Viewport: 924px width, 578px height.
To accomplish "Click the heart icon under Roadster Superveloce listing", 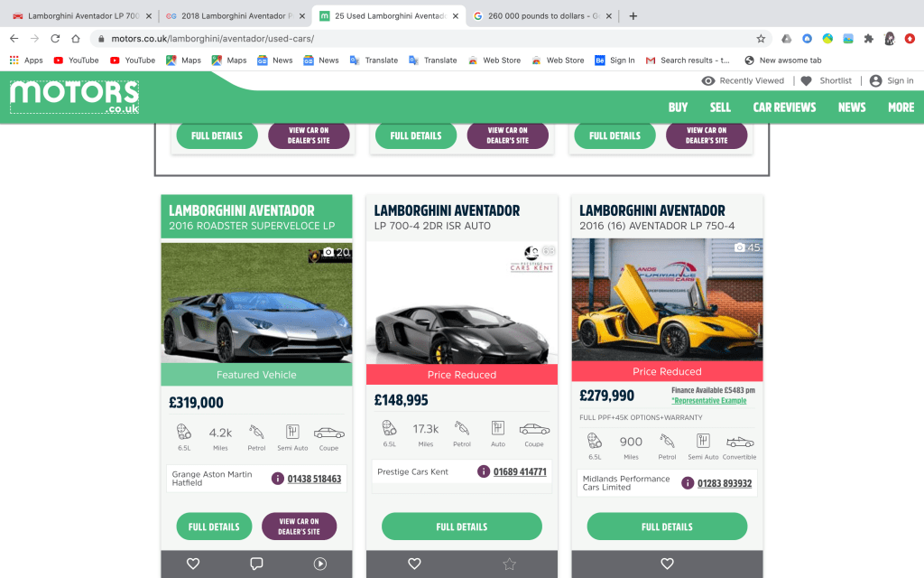I will (192, 564).
